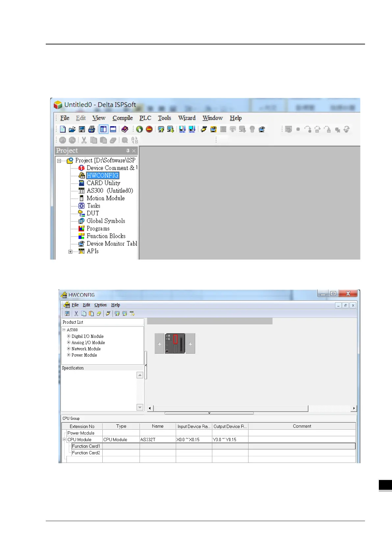Select the AS332T CPU module image
Viewport: 392px width, 554px height.
click(175, 343)
